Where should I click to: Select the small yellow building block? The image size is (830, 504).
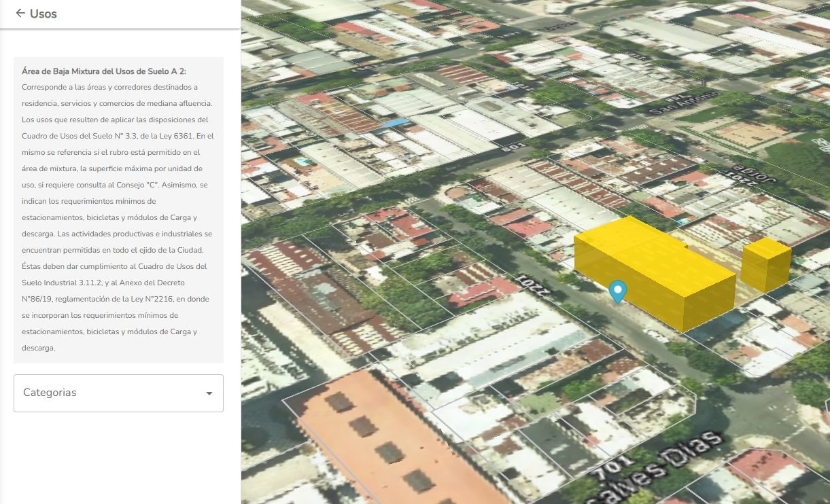765,265
